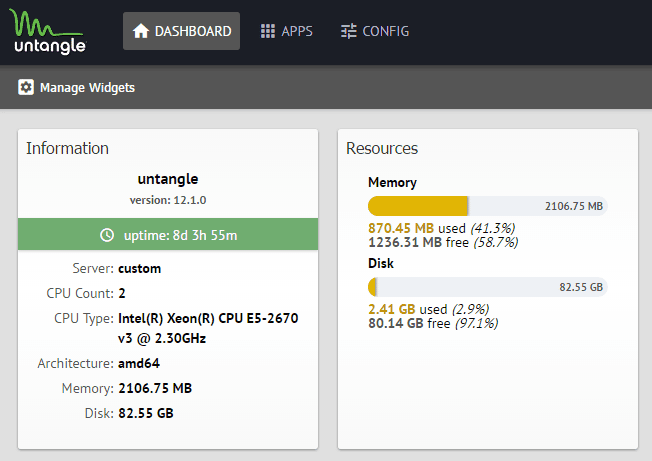Screen dimensions: 652x461
Task: Click the Disk usage progress bar
Action: pyautogui.click(x=488, y=287)
